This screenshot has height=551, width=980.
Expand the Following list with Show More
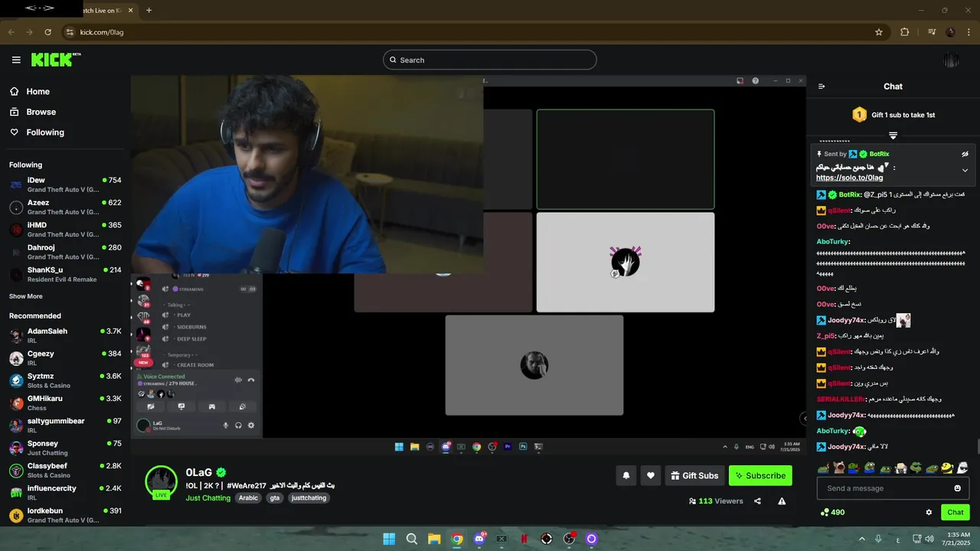click(26, 296)
